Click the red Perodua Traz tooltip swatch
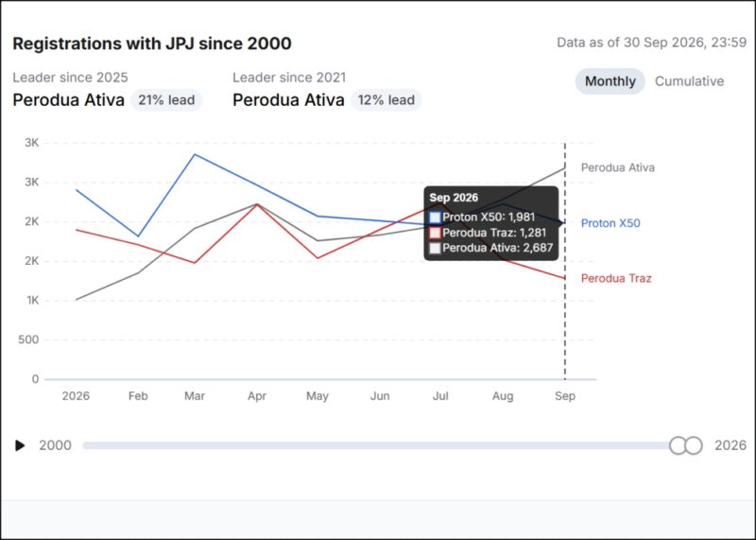This screenshot has width=756, height=540. click(x=435, y=233)
